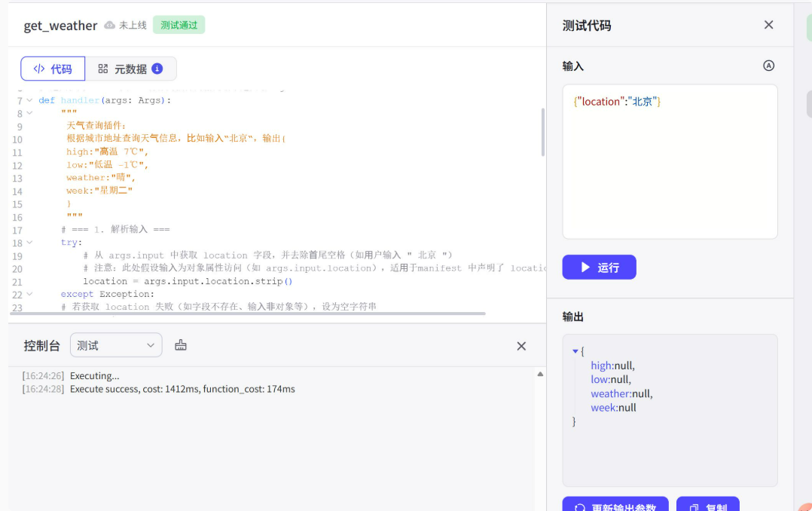Click the console scroll-up arrow
The height and width of the screenshot is (511, 812).
click(540, 374)
